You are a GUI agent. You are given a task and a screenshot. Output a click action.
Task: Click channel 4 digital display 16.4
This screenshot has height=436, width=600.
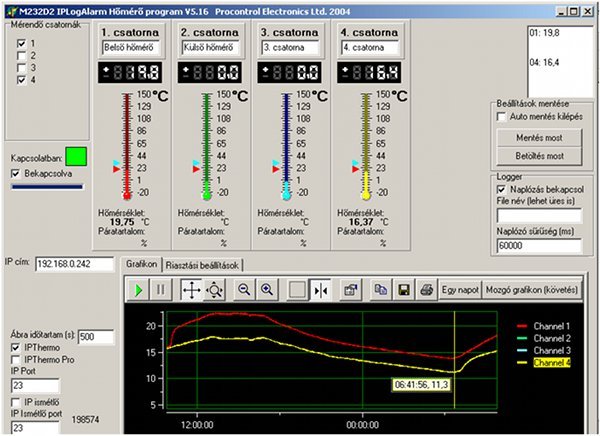coord(369,72)
